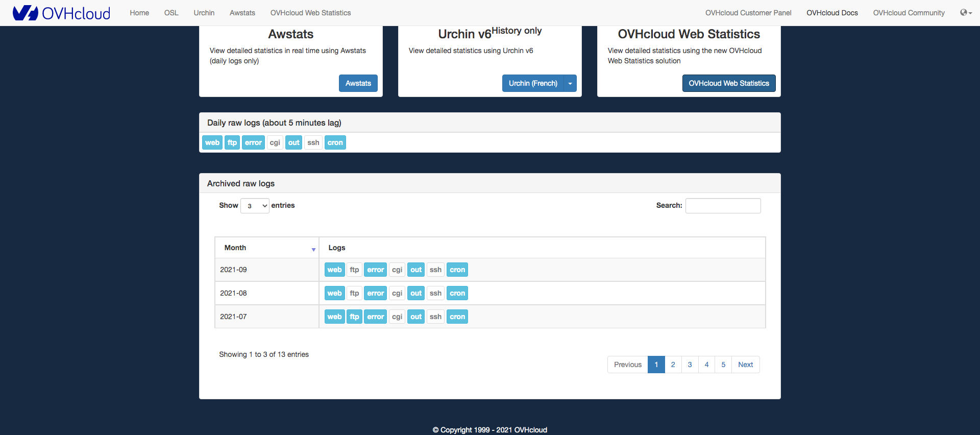Open daily raw cron log
Viewport: 980px width, 435px height.
click(x=335, y=142)
